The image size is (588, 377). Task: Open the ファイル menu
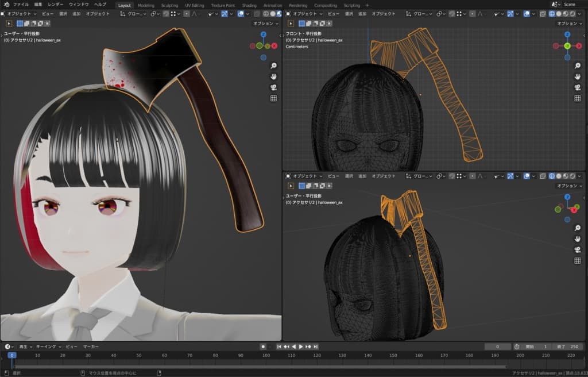tap(21, 5)
